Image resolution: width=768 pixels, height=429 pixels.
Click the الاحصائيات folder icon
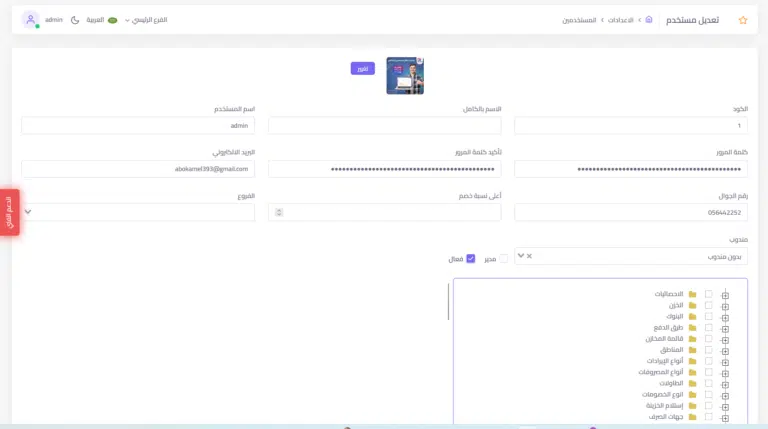[692, 294]
